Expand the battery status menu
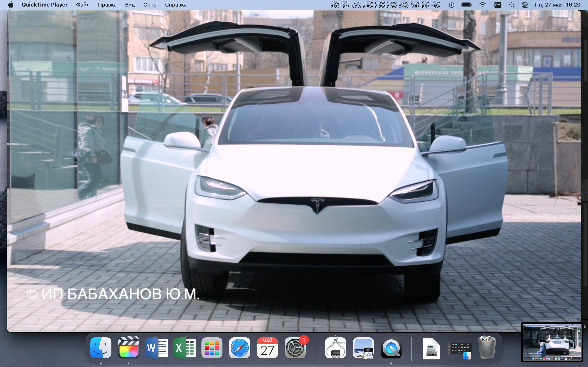The height and width of the screenshot is (367, 588). [x=466, y=5]
